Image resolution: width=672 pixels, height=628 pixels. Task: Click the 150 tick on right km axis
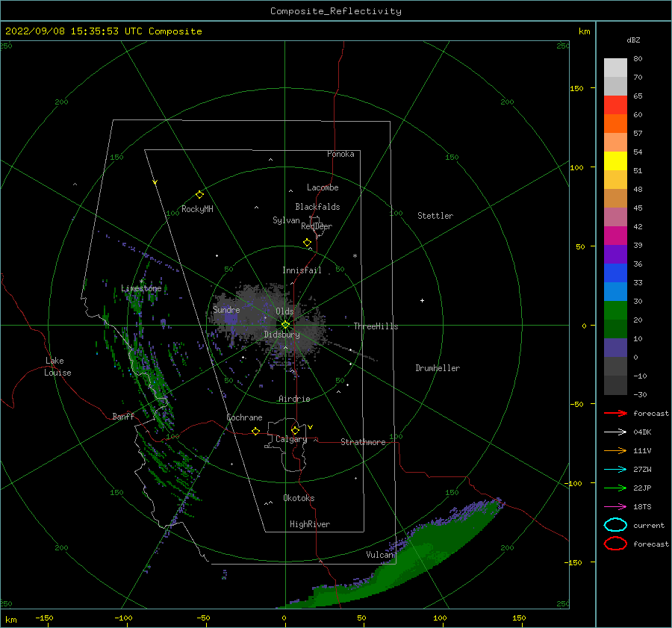pyautogui.click(x=576, y=88)
